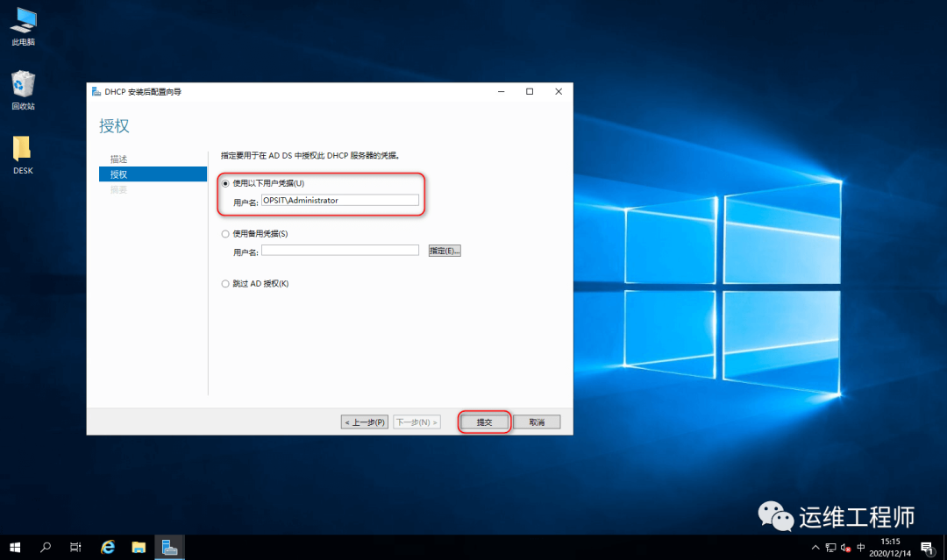Image resolution: width=947 pixels, height=560 pixels.
Task: Click the 授权 page heading
Action: (x=114, y=126)
